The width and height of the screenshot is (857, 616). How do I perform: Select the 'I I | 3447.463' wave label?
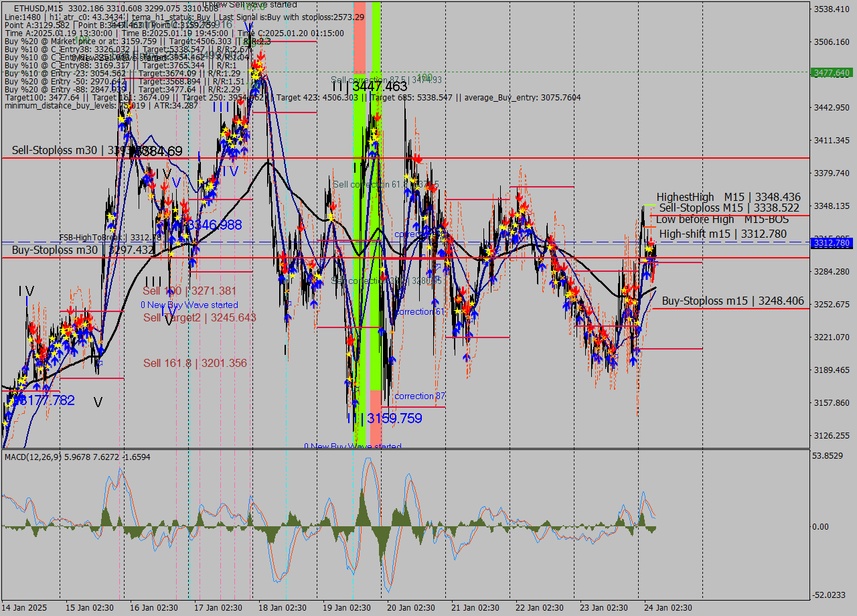369,86
